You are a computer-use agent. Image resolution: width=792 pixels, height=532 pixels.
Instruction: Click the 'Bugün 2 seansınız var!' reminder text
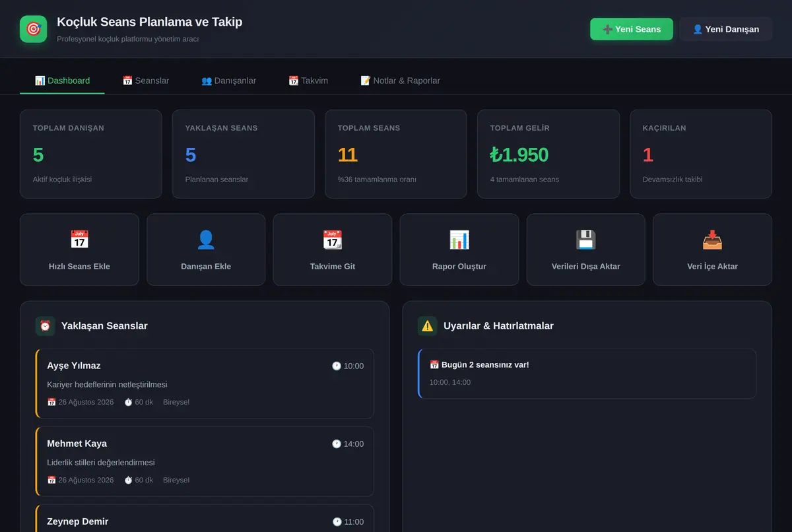tap(485, 365)
